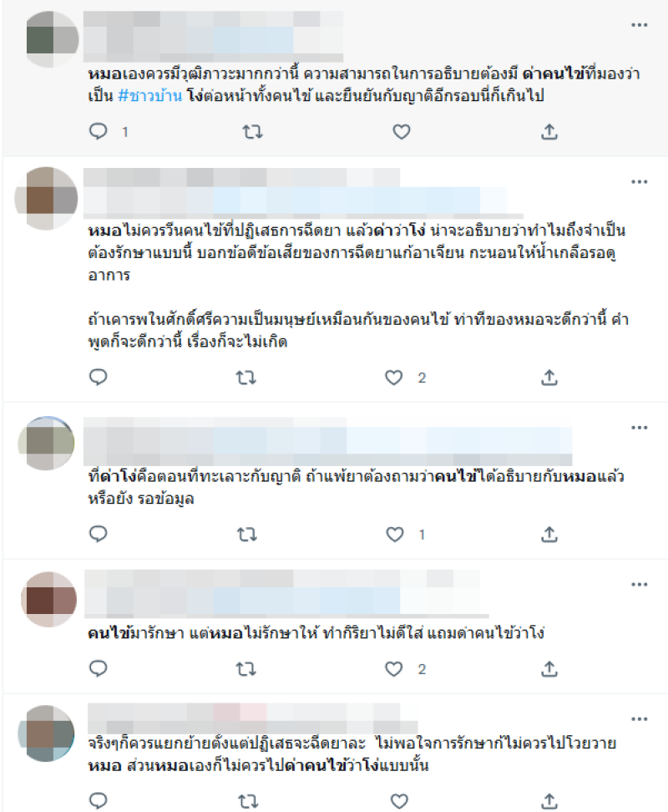Retweet the third tweet starting ที่ด่าโง่
Viewport: 668px width, 812px height.
pos(247,535)
